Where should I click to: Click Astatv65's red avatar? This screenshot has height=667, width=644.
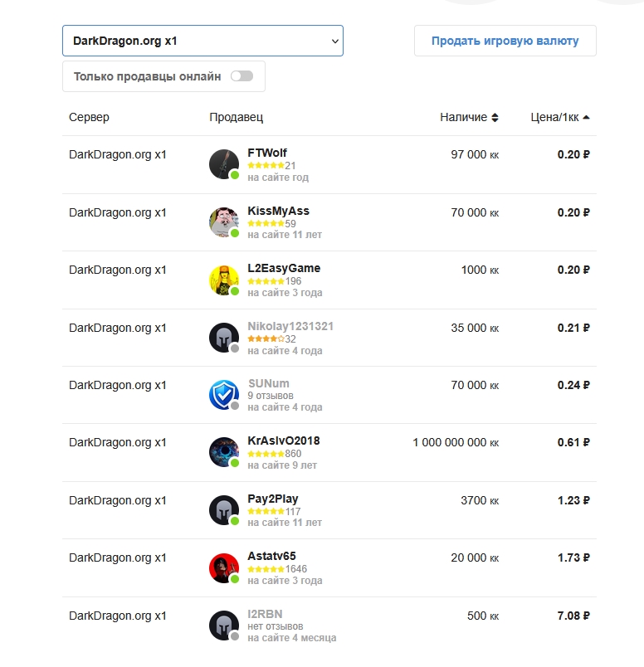pyautogui.click(x=224, y=568)
